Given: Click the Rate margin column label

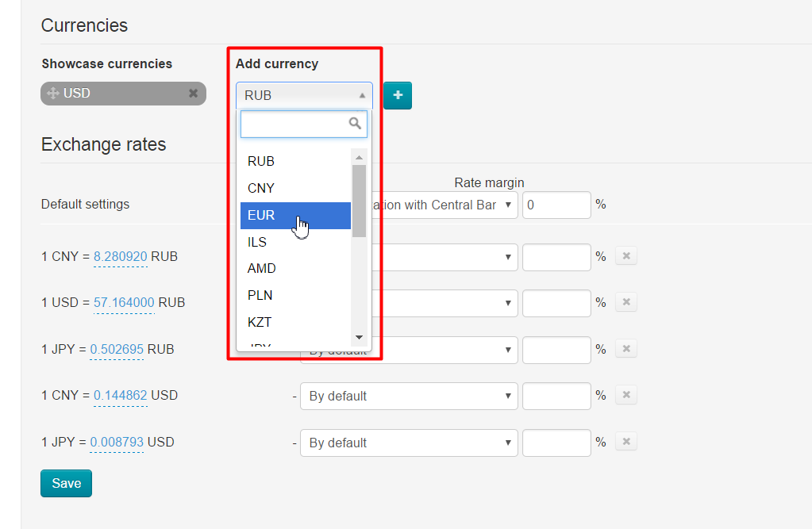Looking at the screenshot, I should (x=490, y=182).
